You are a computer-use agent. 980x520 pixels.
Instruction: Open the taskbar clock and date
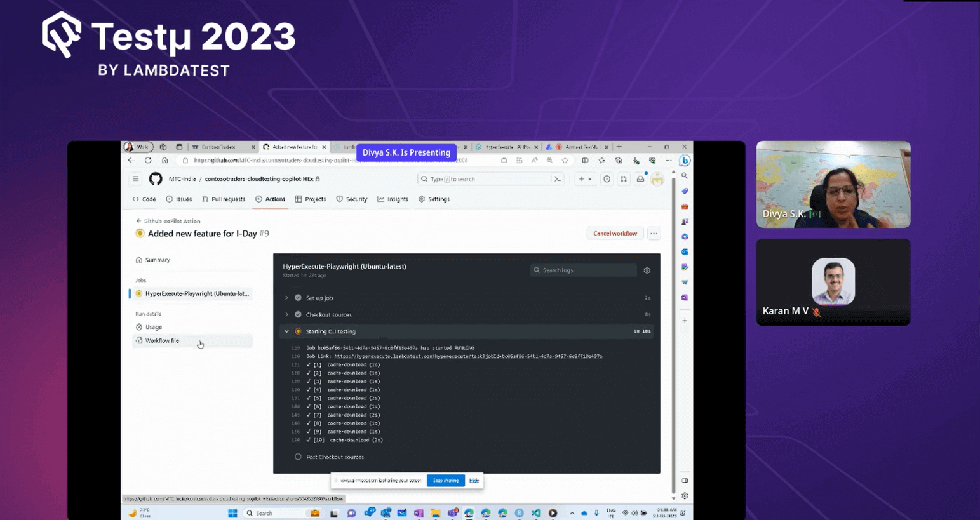[666, 513]
